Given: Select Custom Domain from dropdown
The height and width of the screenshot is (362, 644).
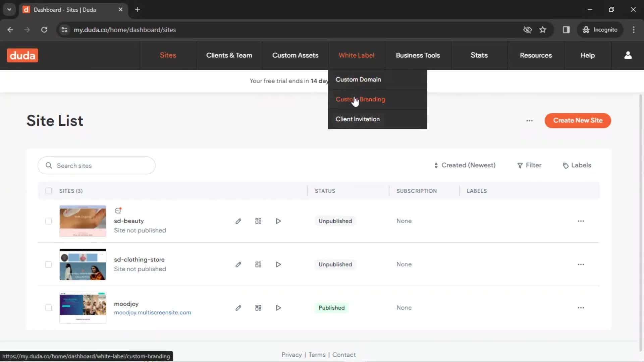Looking at the screenshot, I should coord(377,79).
